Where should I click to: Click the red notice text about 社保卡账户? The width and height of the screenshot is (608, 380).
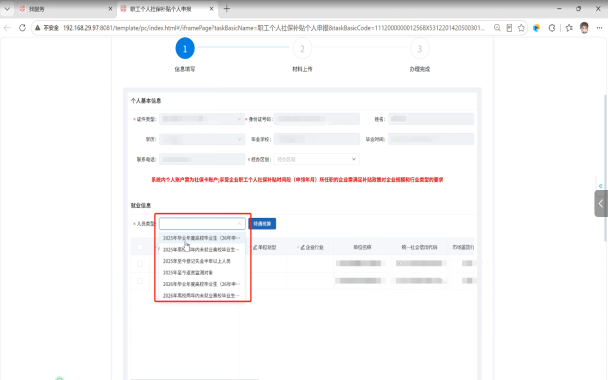point(297,180)
